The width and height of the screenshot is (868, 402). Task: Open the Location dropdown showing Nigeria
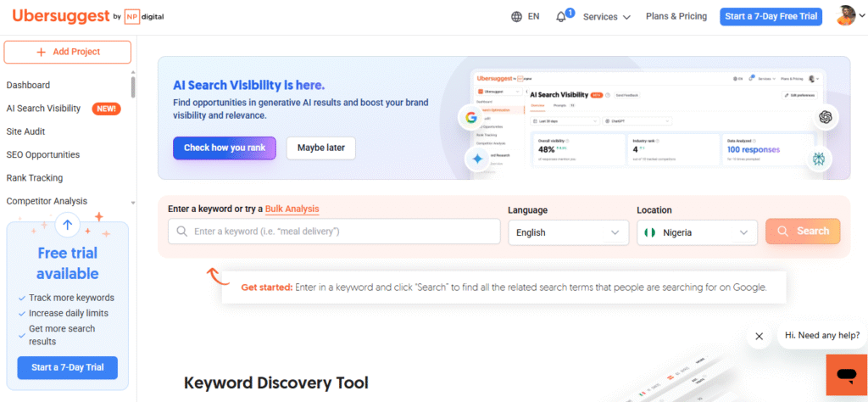click(x=697, y=232)
